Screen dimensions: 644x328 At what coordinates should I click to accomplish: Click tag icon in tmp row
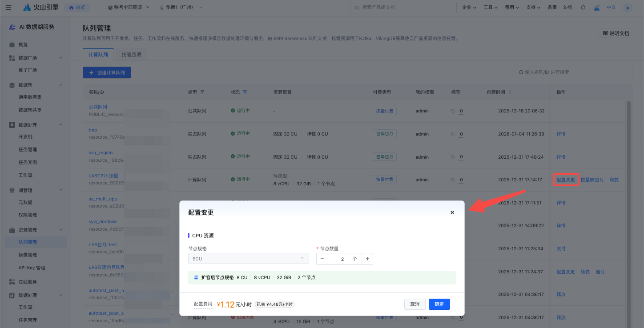point(453,134)
